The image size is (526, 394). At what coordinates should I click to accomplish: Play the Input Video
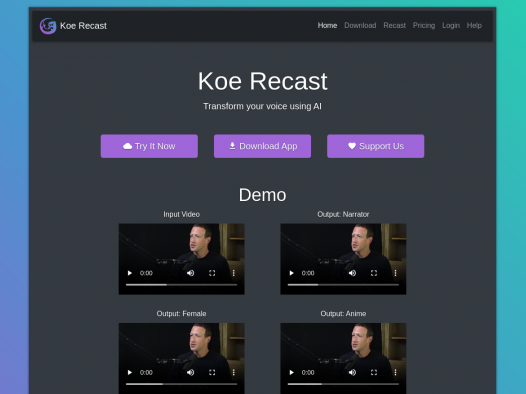point(130,273)
